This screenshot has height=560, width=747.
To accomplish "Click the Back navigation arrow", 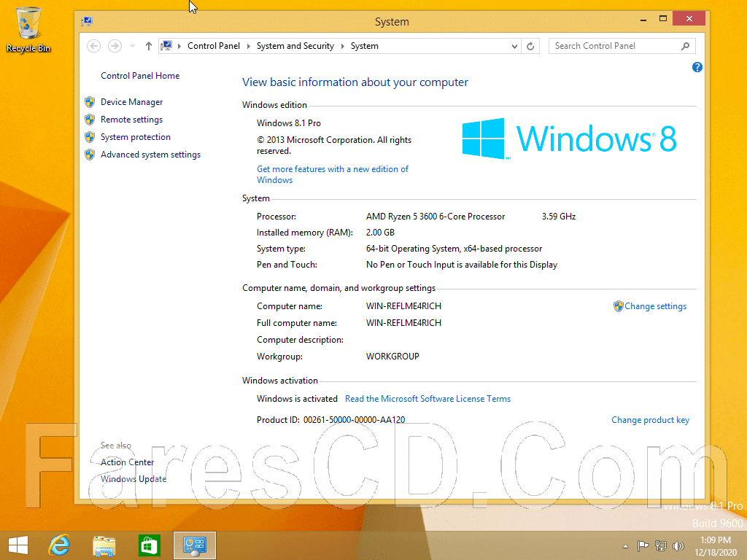I will pyautogui.click(x=94, y=46).
